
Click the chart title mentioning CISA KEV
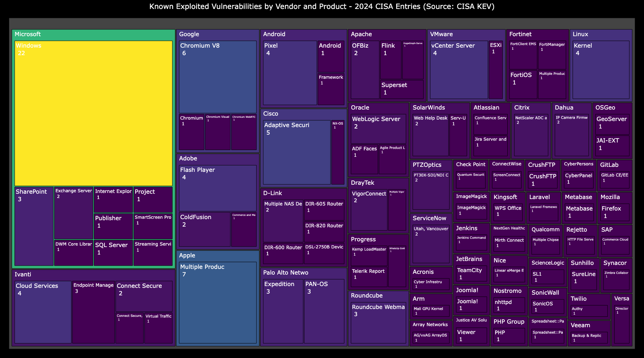(x=322, y=6)
